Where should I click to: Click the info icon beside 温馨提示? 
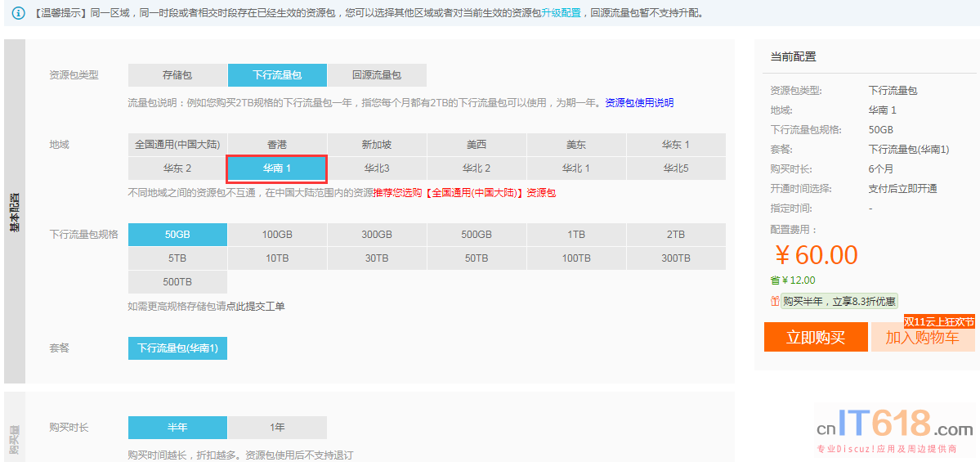[18, 14]
